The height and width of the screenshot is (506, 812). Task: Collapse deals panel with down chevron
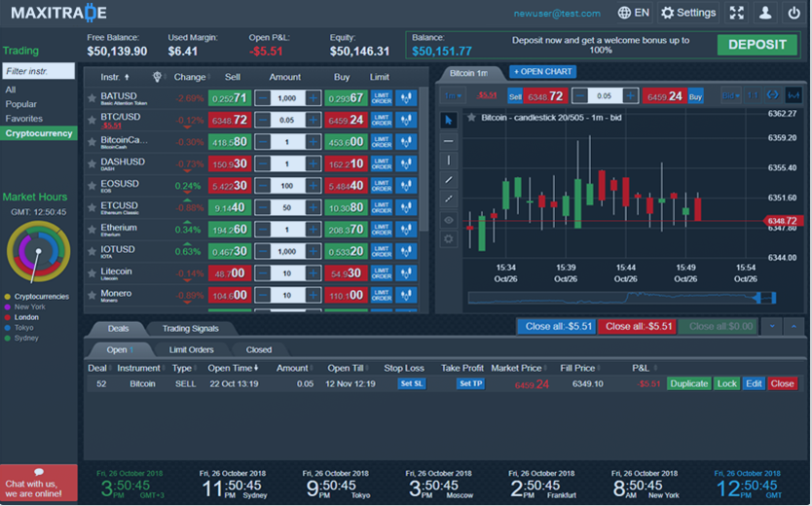[772, 327]
